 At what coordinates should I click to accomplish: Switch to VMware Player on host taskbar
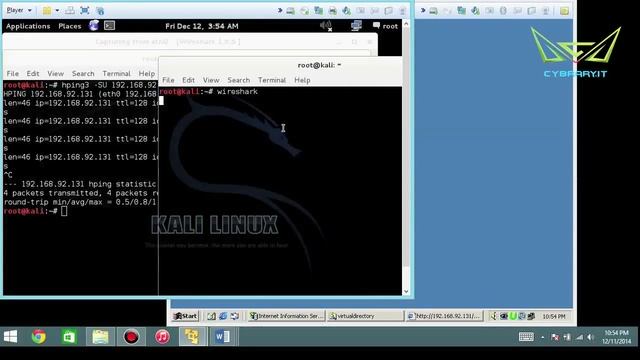[192, 337]
